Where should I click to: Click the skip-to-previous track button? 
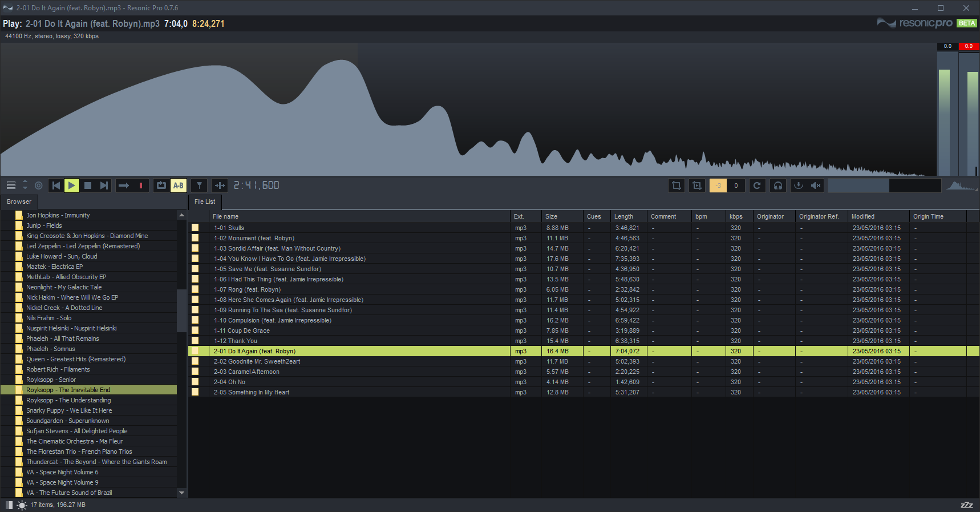[56, 186]
